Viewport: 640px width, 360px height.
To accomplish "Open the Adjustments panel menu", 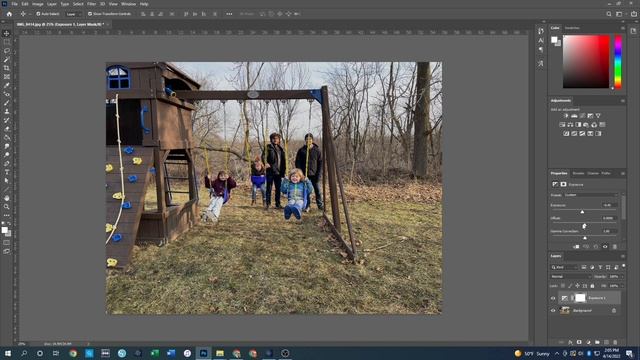I will (623, 100).
